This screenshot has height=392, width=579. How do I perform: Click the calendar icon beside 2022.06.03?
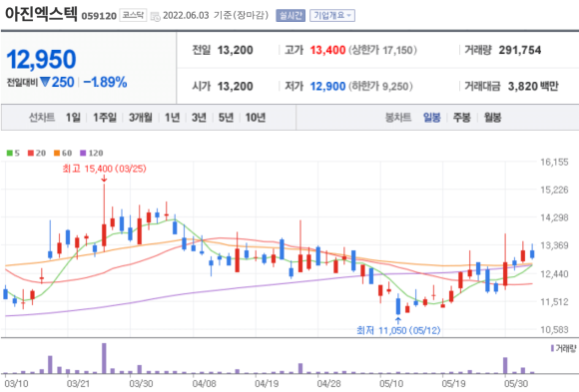pyautogui.click(x=156, y=16)
